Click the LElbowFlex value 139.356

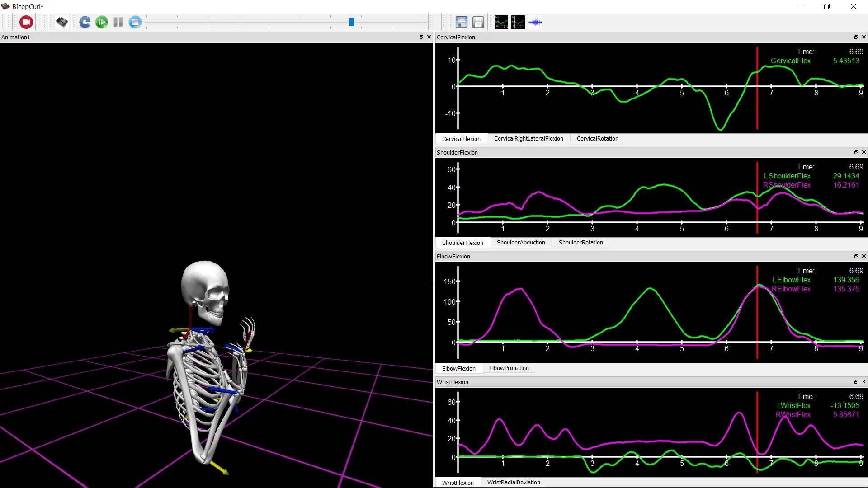coord(846,280)
